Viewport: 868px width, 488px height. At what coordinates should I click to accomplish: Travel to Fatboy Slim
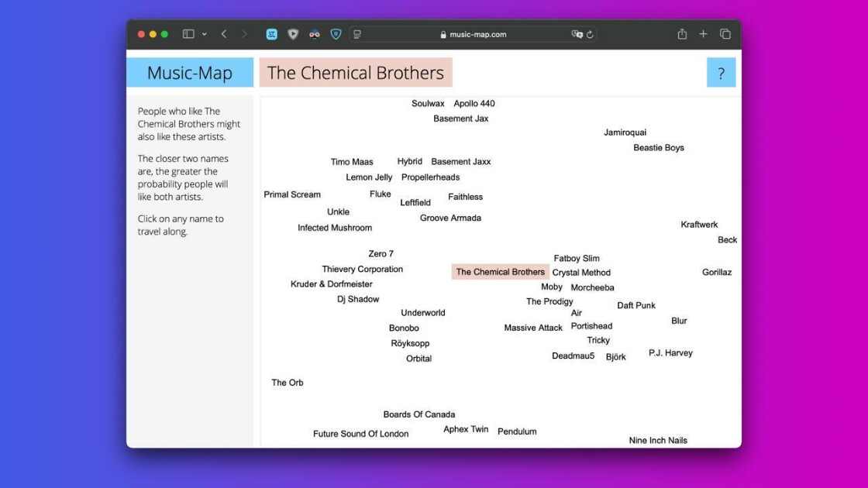[x=577, y=259]
